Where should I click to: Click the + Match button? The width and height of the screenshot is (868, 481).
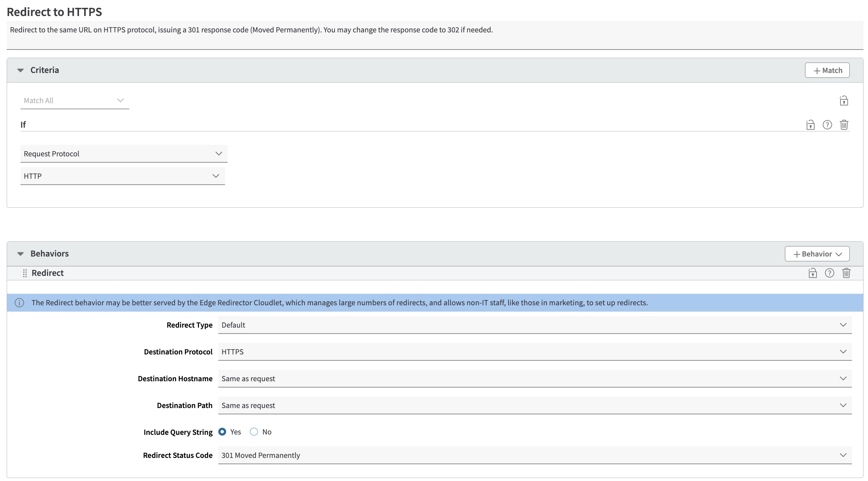tap(827, 70)
